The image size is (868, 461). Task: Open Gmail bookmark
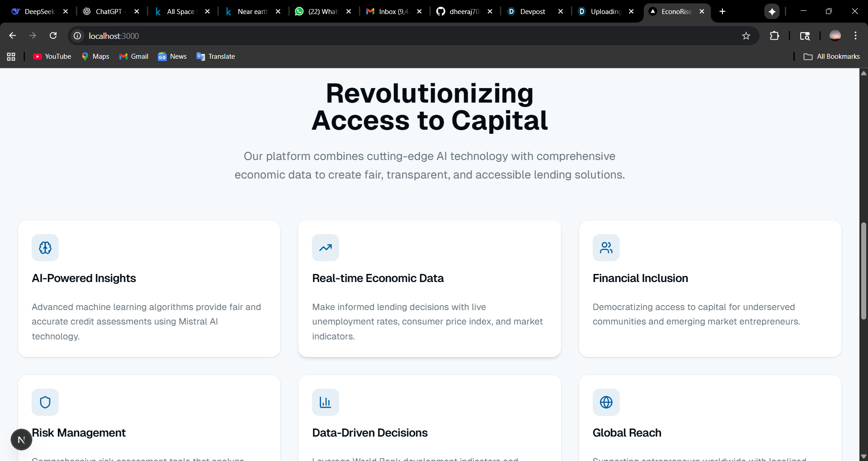coord(134,56)
